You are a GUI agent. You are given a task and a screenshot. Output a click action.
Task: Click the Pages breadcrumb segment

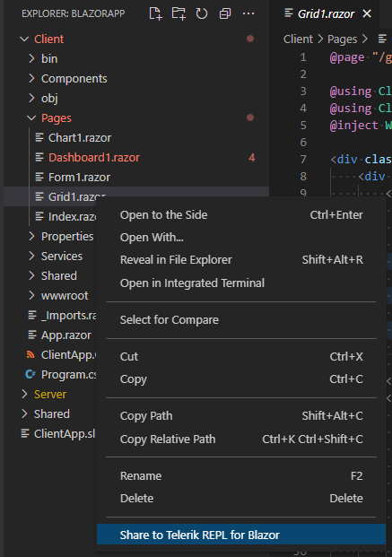coord(343,39)
